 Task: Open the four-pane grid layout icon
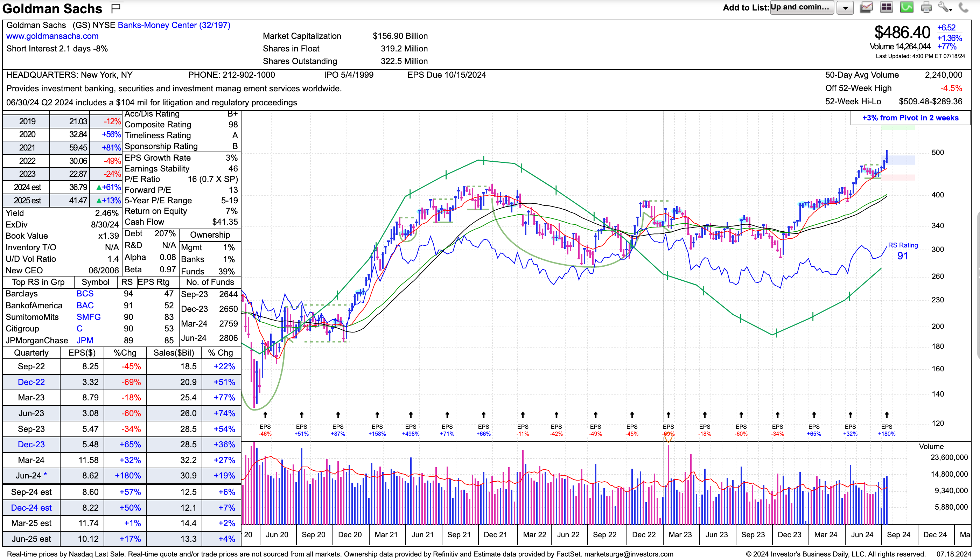pyautogui.click(x=886, y=7)
